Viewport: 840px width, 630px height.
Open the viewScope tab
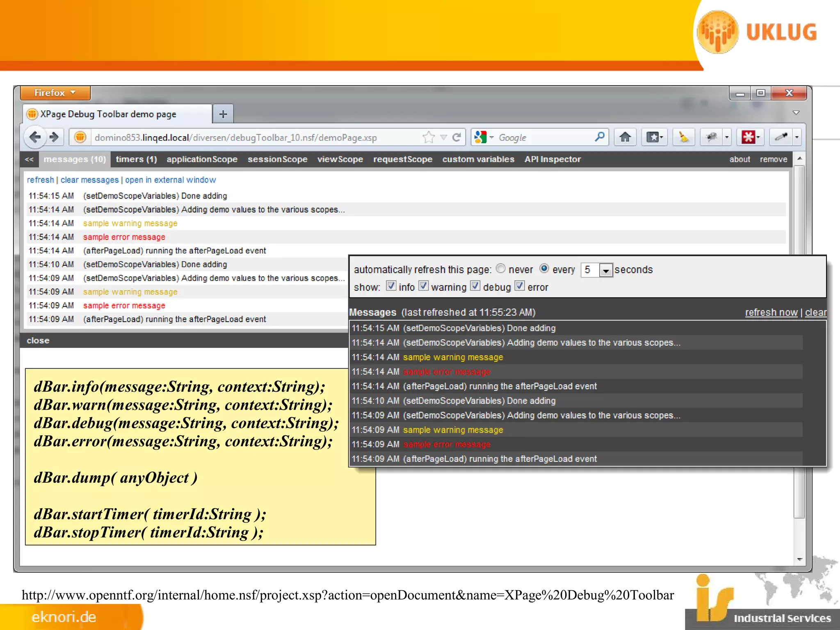(x=340, y=159)
